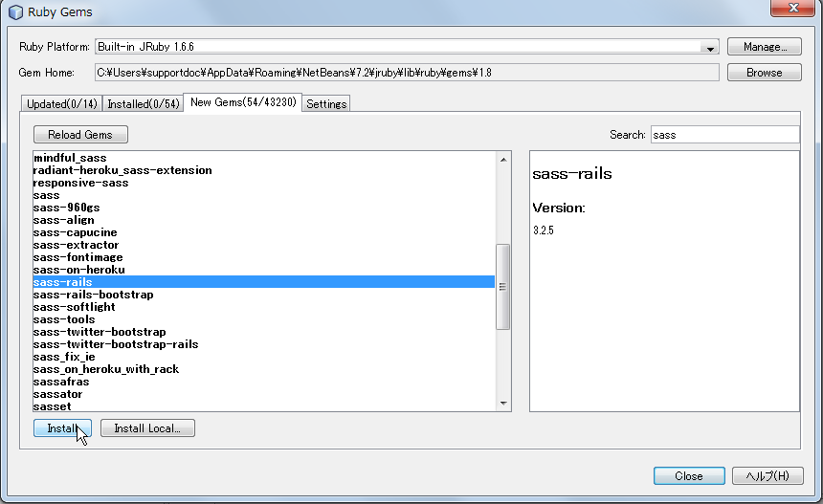The height and width of the screenshot is (504, 823).
Task: Open the Ruby Platform dropdown
Action: pyautogui.click(x=710, y=47)
